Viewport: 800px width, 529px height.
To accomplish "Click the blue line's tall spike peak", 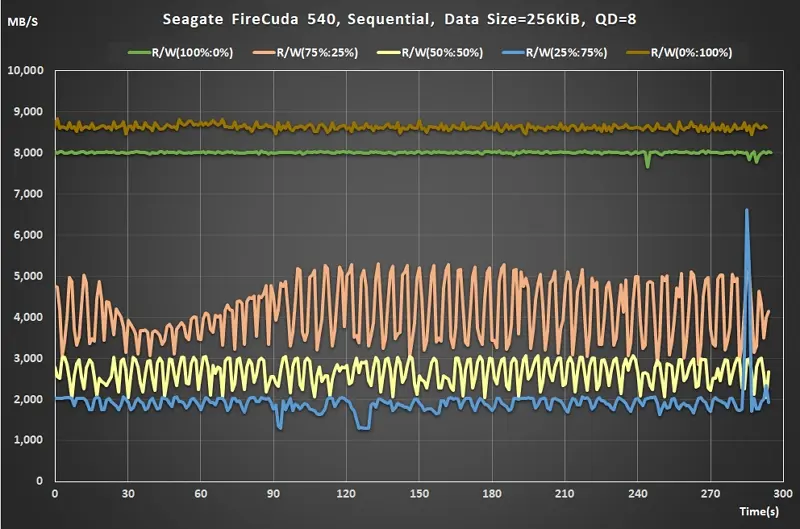I will coord(746,210).
